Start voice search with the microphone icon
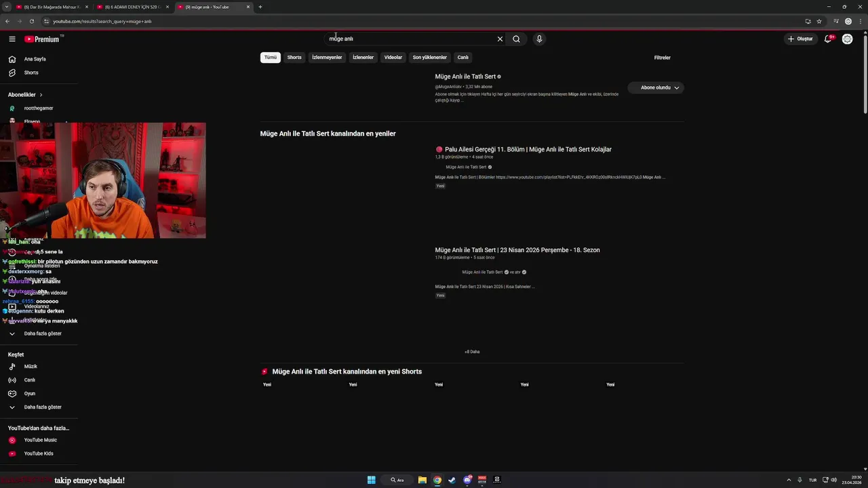The width and height of the screenshot is (868, 488). (539, 39)
